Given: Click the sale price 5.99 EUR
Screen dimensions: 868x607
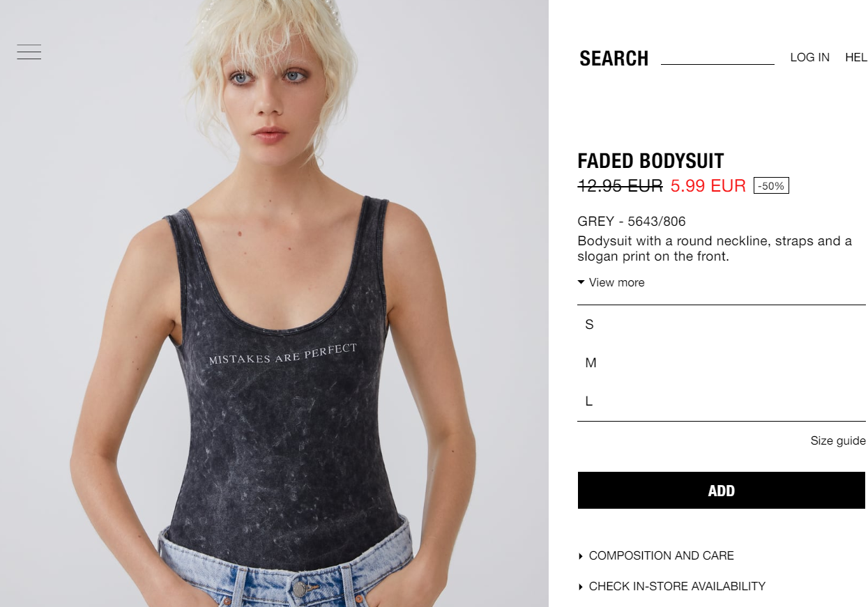Looking at the screenshot, I should tap(708, 186).
